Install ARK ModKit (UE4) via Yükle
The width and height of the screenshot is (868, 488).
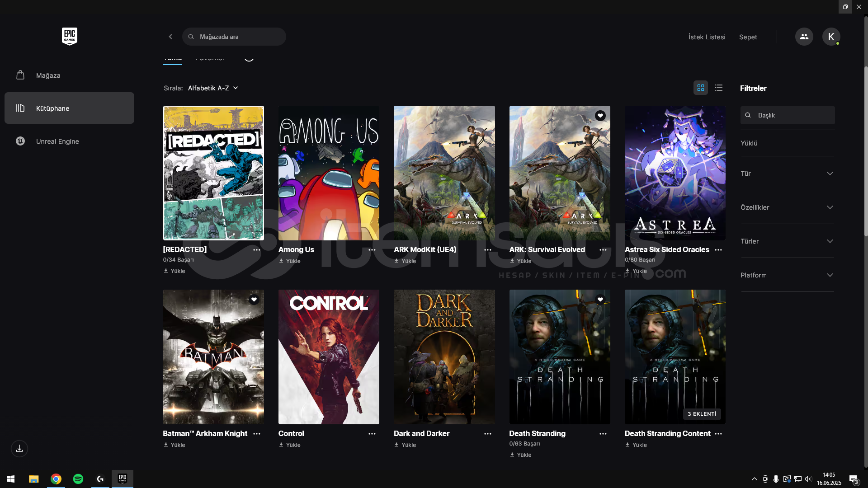point(405,261)
